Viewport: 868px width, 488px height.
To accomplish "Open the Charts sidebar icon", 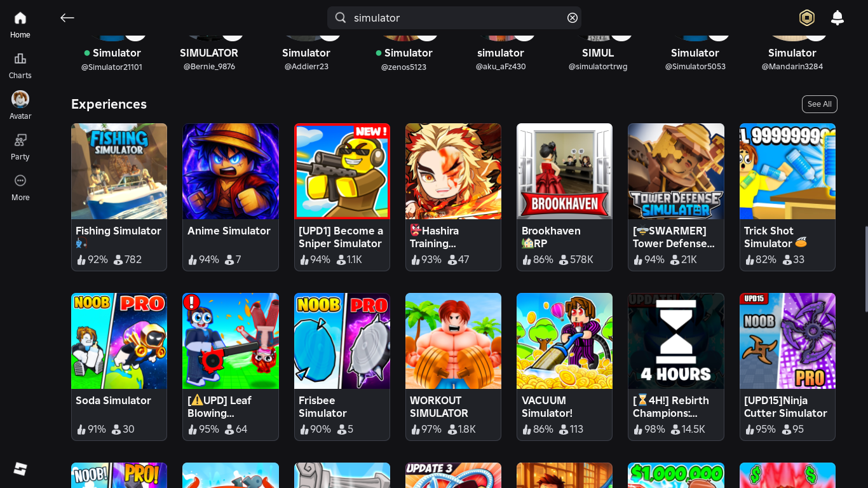I will pyautogui.click(x=20, y=58).
